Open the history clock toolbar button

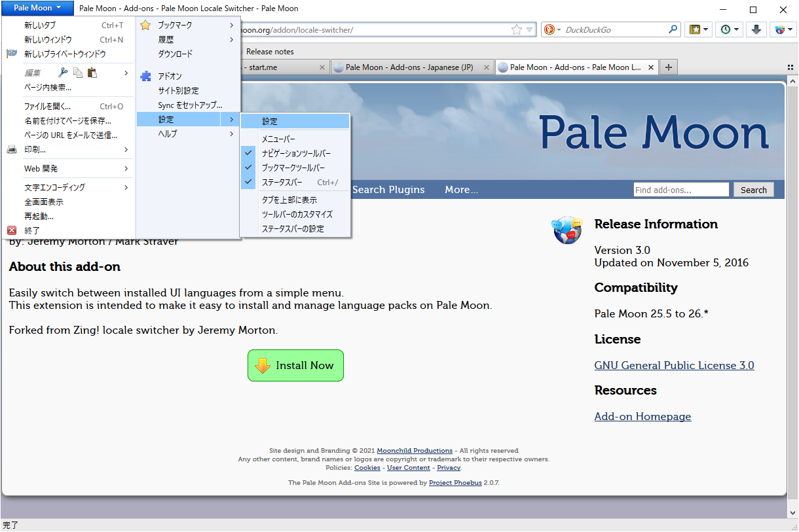pos(729,29)
